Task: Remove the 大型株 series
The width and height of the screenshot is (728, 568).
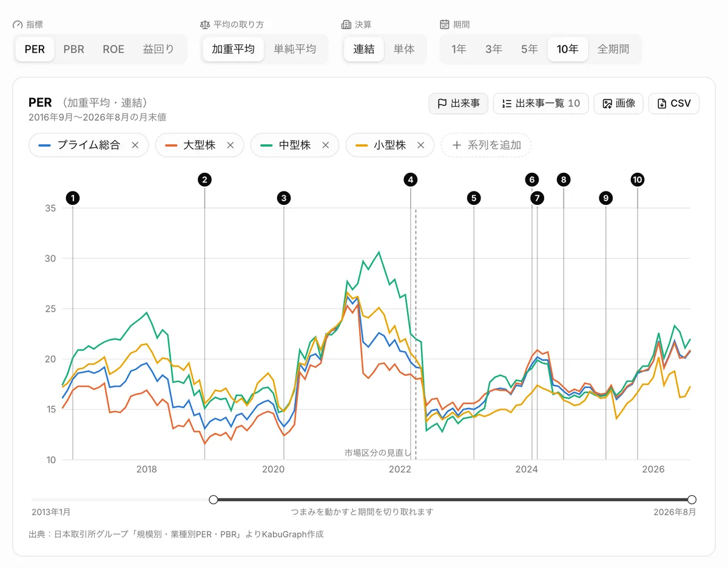Action: point(231,145)
